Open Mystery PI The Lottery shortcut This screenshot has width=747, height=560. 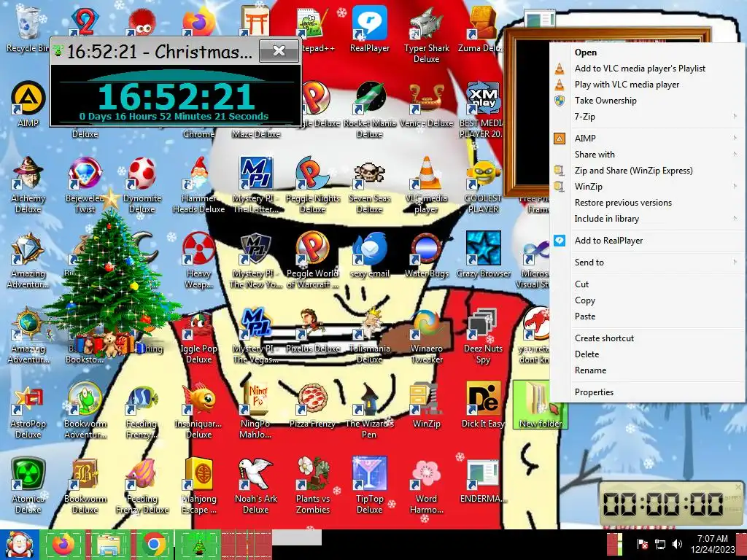(256, 184)
